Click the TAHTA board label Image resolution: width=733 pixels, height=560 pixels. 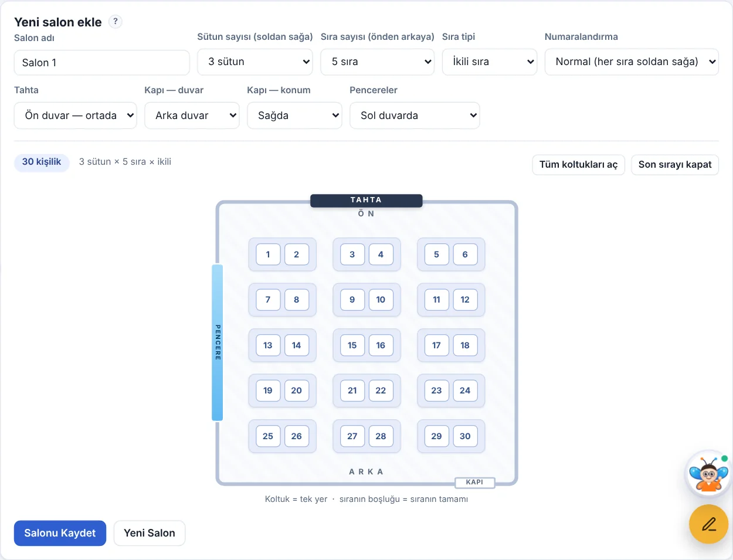coord(366,201)
